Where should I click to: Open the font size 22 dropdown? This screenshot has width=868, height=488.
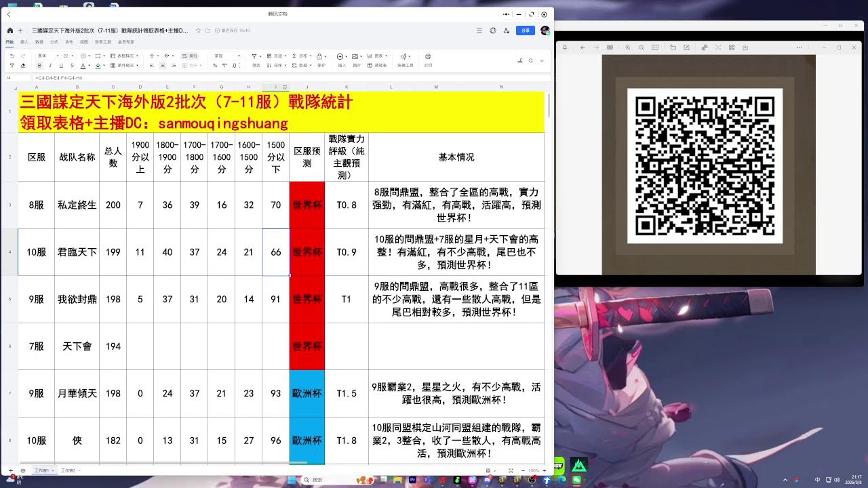point(68,56)
